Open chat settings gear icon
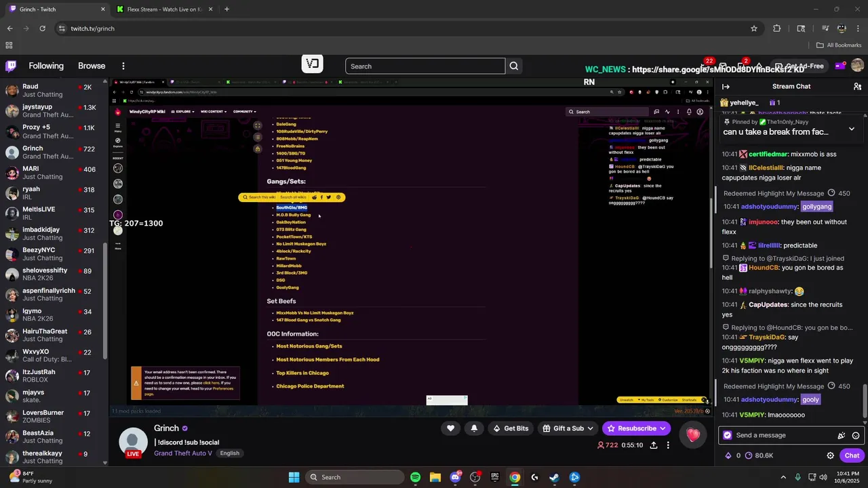The width and height of the screenshot is (868, 488). click(830, 455)
